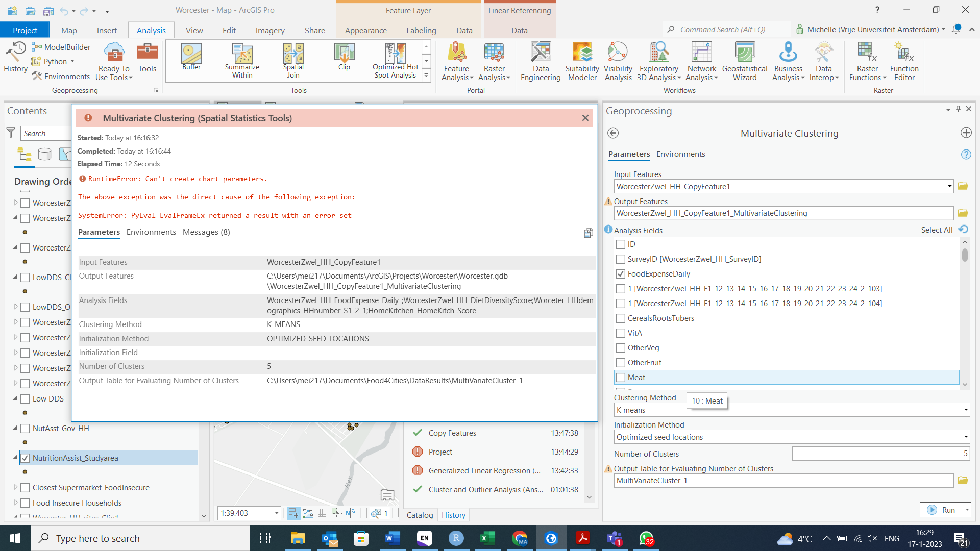The image size is (980, 551).
Task: Copy error messages to clipboard
Action: [588, 233]
